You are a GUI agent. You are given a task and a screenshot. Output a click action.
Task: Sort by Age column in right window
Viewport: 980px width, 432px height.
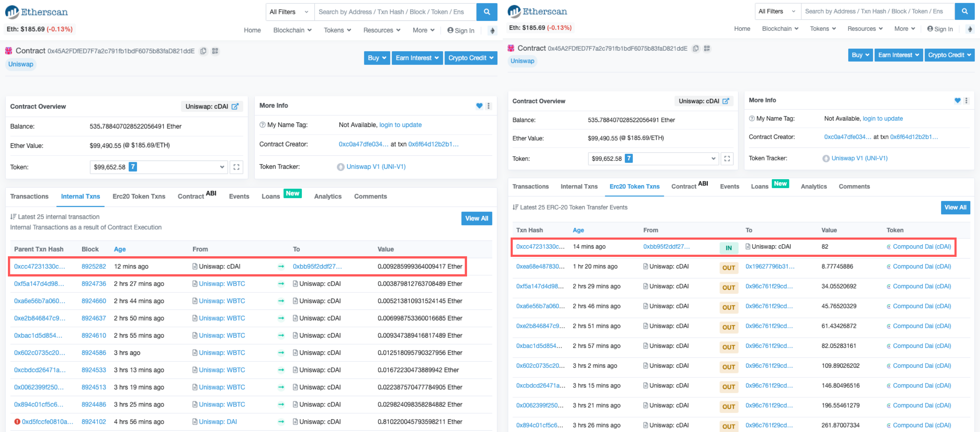click(578, 230)
